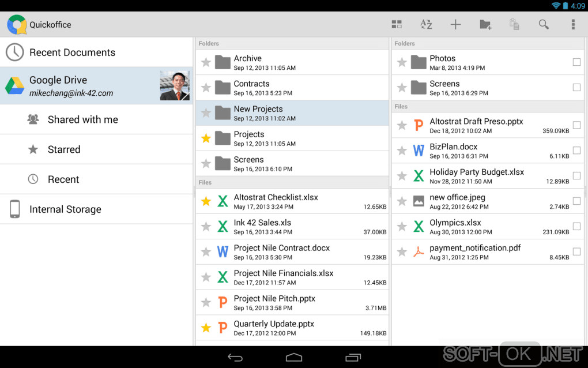Star the Photos folder
Screen dimensions: 588x368
402,62
